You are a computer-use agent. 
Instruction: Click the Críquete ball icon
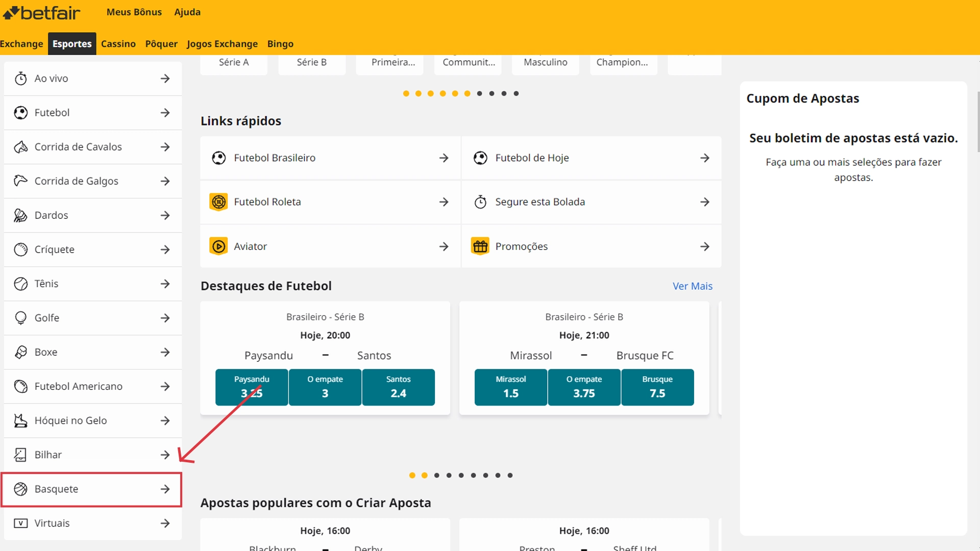click(20, 249)
